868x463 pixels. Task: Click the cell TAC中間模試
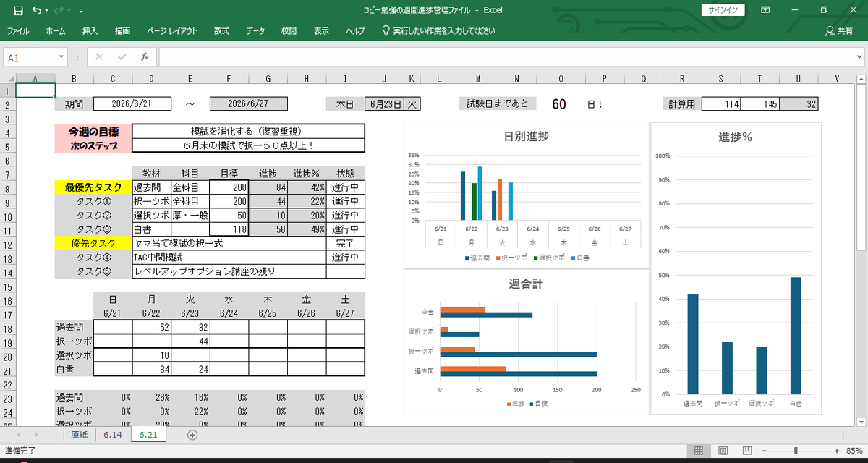[229, 258]
